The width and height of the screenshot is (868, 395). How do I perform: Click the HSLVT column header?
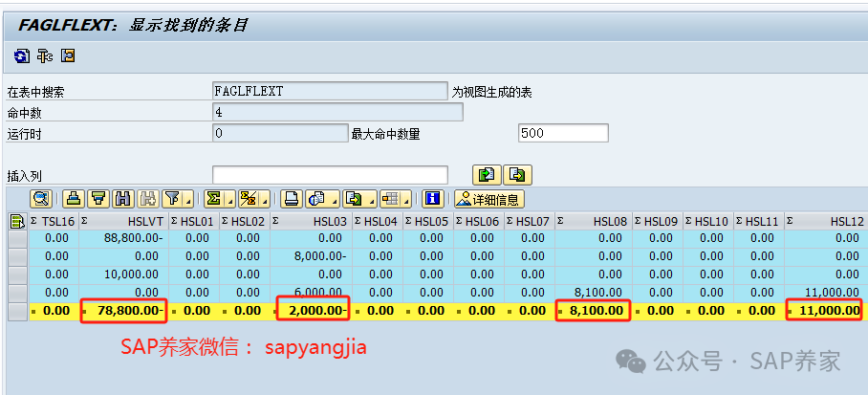pos(123,222)
